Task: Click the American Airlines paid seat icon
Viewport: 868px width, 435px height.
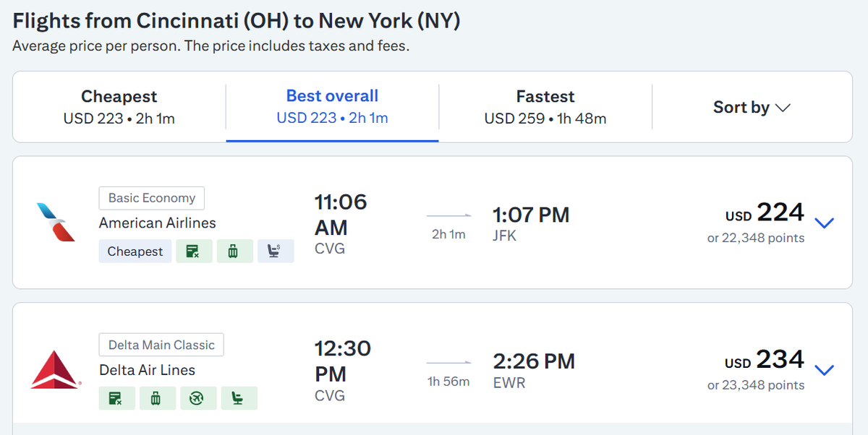Action: coord(276,251)
